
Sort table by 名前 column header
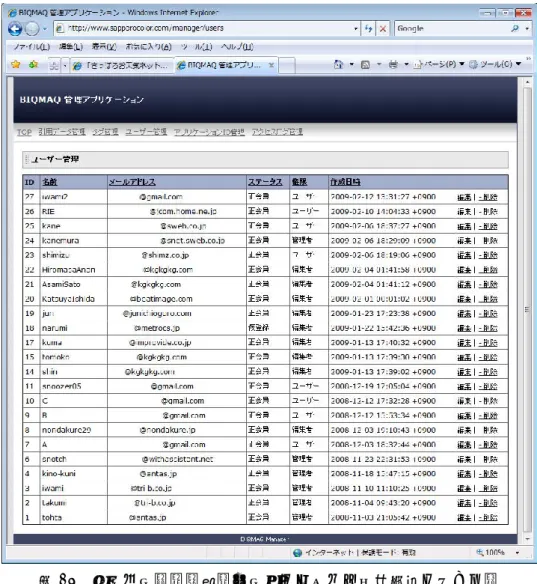click(x=50, y=182)
